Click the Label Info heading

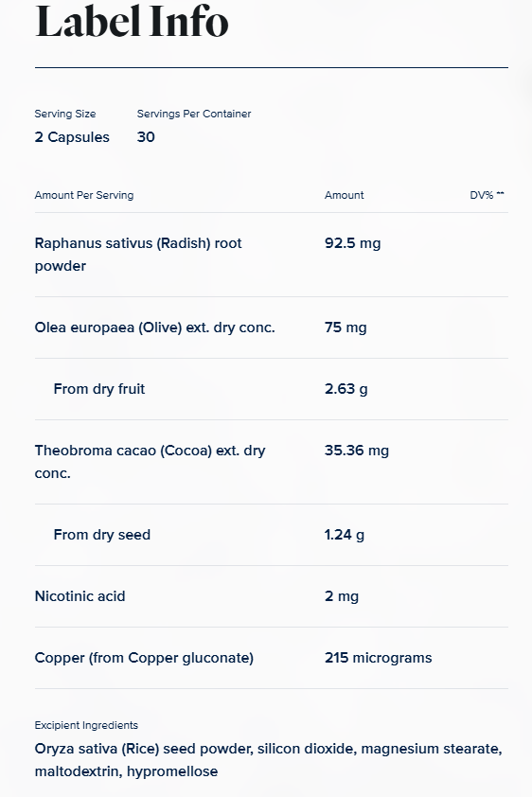tap(132, 22)
